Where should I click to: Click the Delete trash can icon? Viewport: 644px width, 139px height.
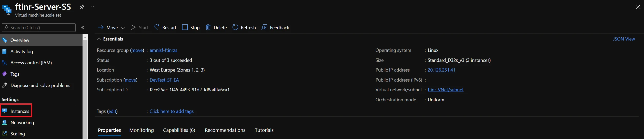pyautogui.click(x=208, y=27)
